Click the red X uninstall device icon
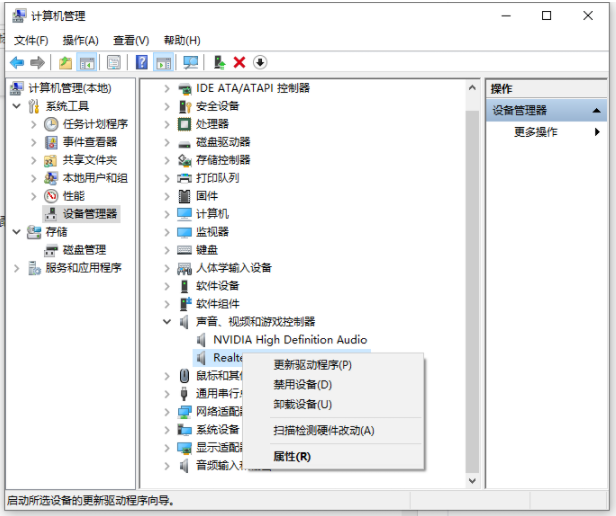Image resolution: width=616 pixels, height=516 pixels. (x=240, y=62)
